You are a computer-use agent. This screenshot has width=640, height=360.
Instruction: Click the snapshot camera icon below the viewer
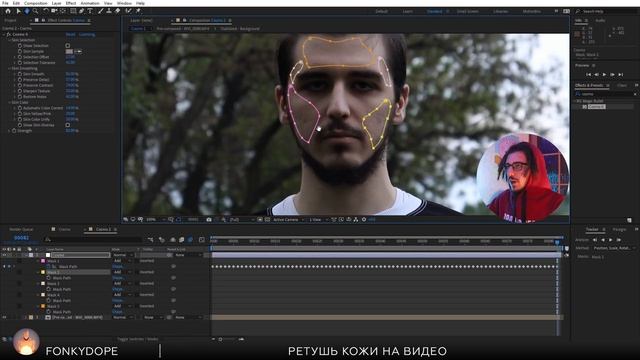pos(209,220)
